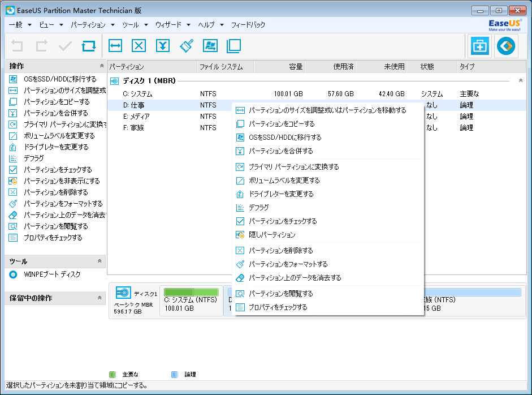
Task: Choose context menu item パーティションを閲覧する
Action: click(x=328, y=294)
